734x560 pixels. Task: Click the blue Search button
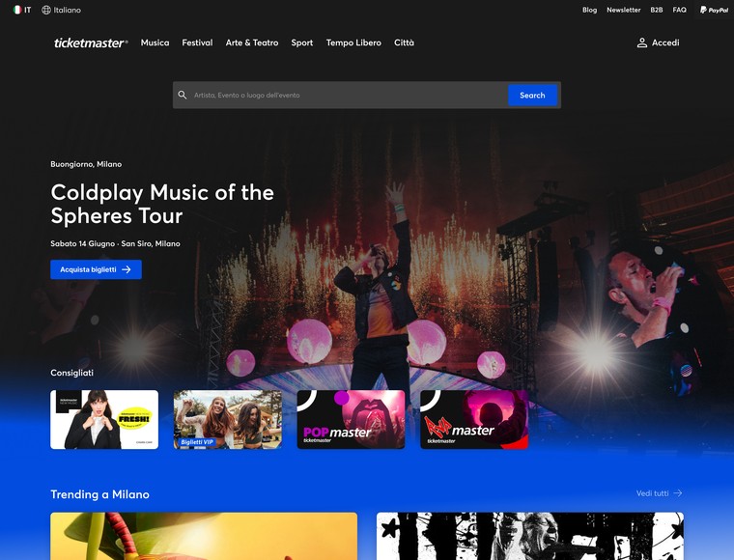click(532, 95)
